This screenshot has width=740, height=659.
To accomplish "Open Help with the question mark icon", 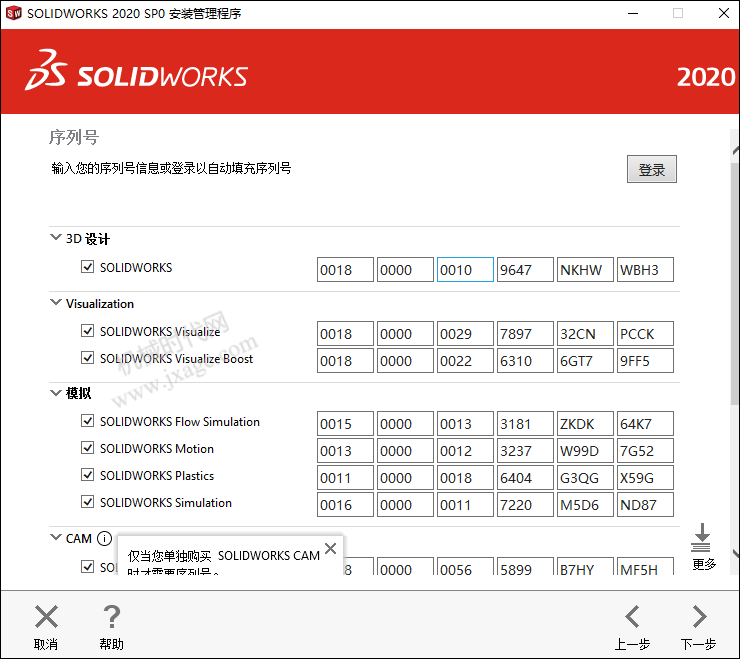I will tap(112, 617).
